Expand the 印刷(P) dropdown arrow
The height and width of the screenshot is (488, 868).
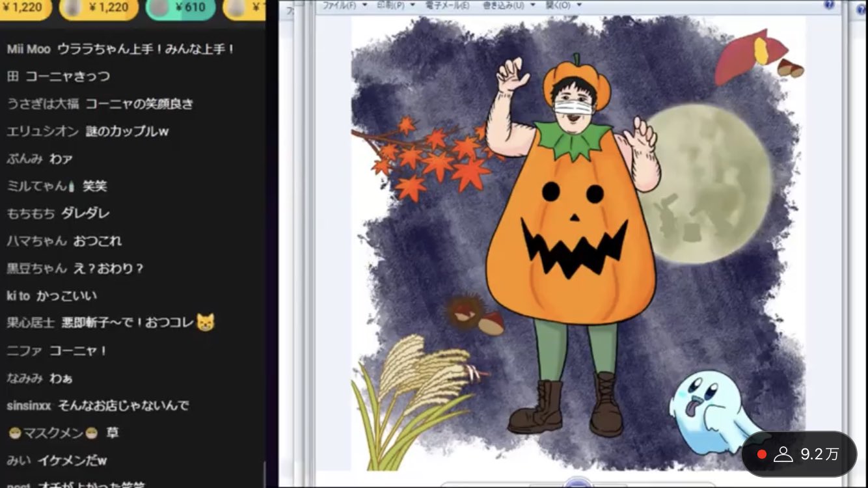[x=412, y=5]
